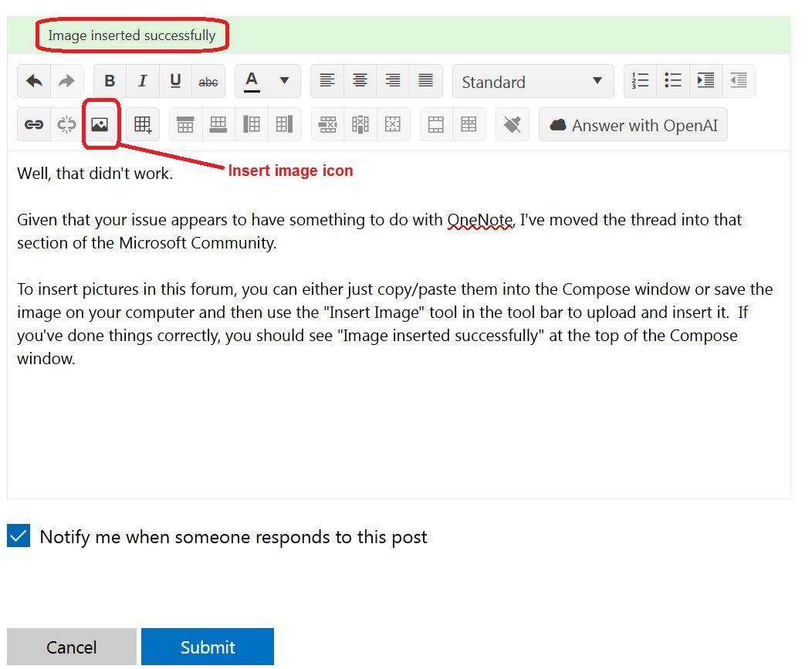This screenshot has height=669, width=812.
Task: Toggle italic formatting
Action: pyautogui.click(x=143, y=81)
